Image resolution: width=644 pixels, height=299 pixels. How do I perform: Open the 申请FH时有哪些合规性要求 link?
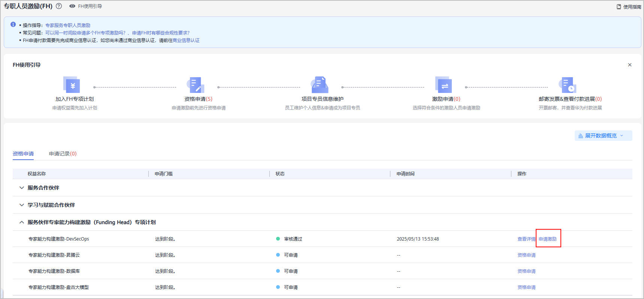point(161,33)
